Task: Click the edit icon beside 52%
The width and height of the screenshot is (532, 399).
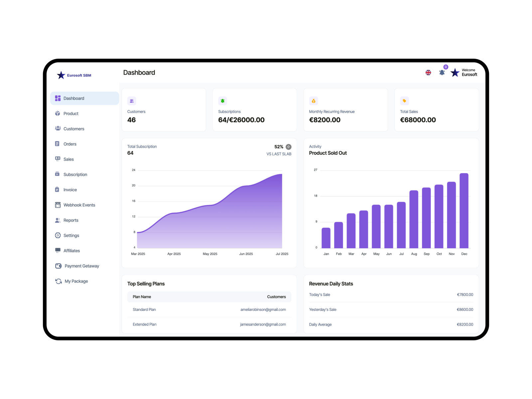Action: click(x=289, y=147)
